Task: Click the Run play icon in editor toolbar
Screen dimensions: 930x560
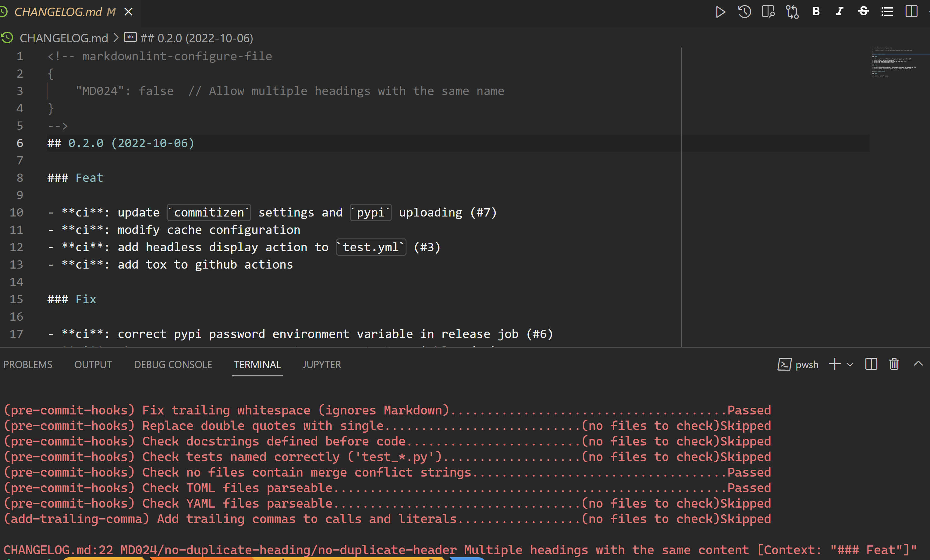Action: pos(720,12)
